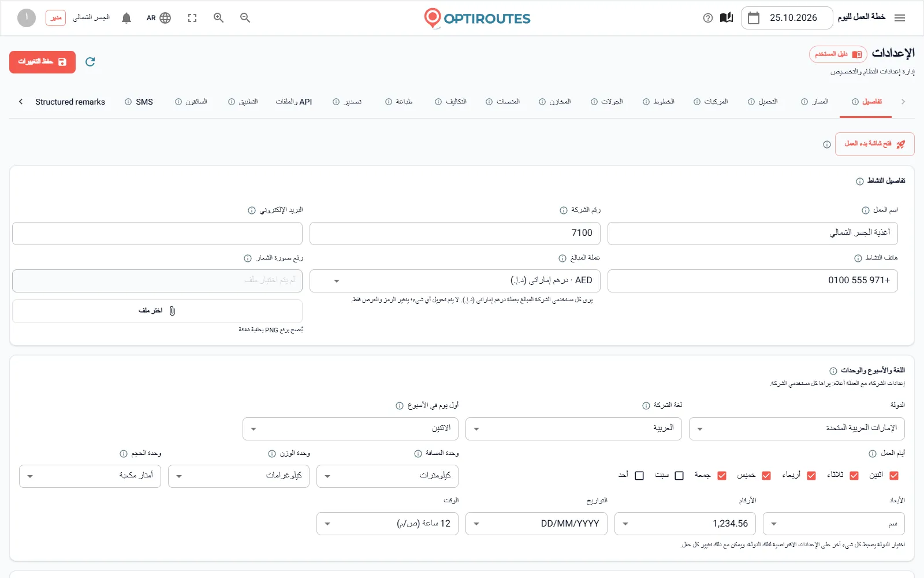Click info icon beside start screen button

827,144
